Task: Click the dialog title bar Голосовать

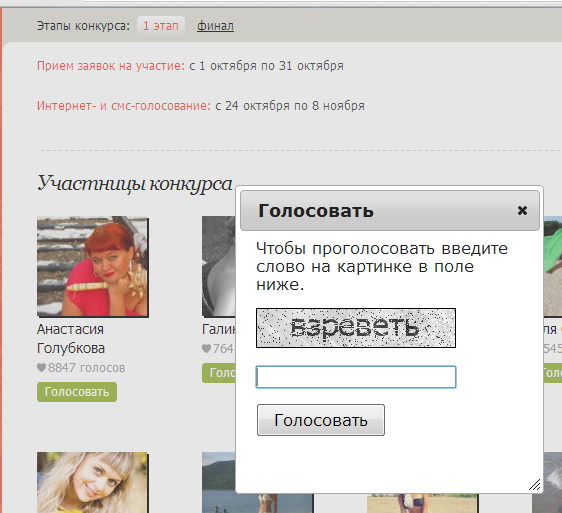Action: click(390, 210)
